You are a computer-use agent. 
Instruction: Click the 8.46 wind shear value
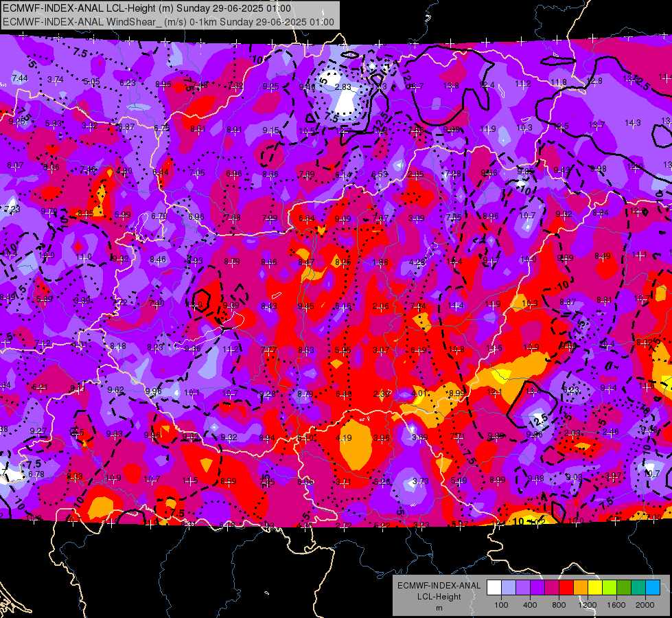tap(158, 260)
